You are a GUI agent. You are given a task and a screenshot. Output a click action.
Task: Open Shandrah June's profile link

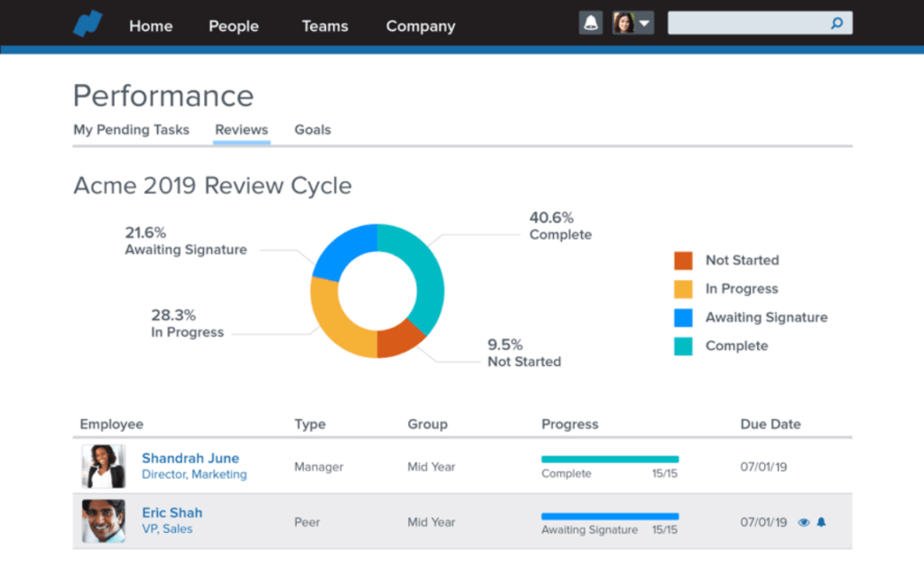[190, 458]
